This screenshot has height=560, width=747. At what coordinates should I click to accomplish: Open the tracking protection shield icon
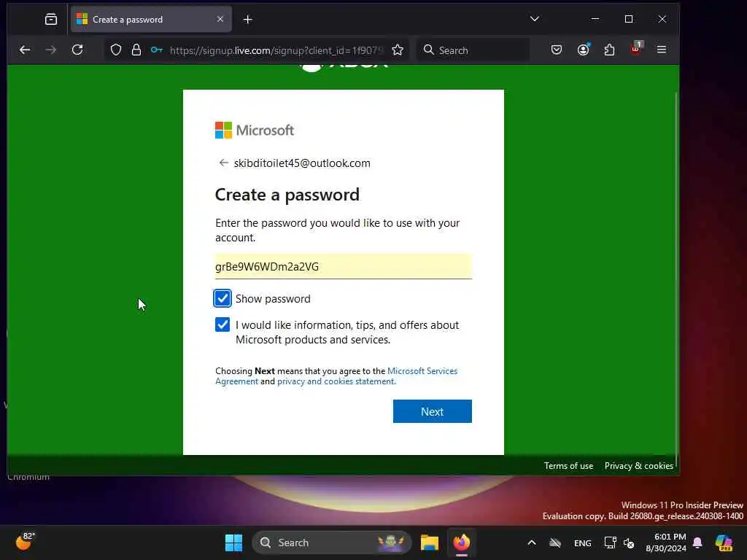coord(116,50)
